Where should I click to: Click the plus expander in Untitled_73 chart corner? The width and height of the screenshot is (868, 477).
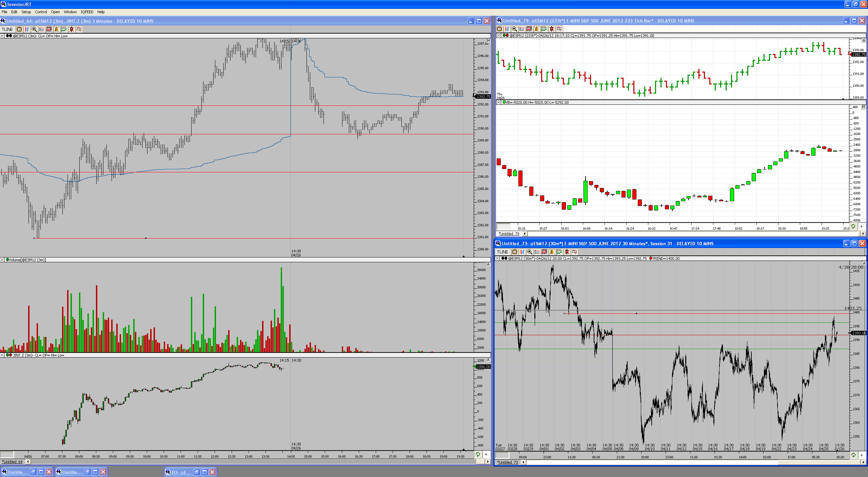point(861,455)
